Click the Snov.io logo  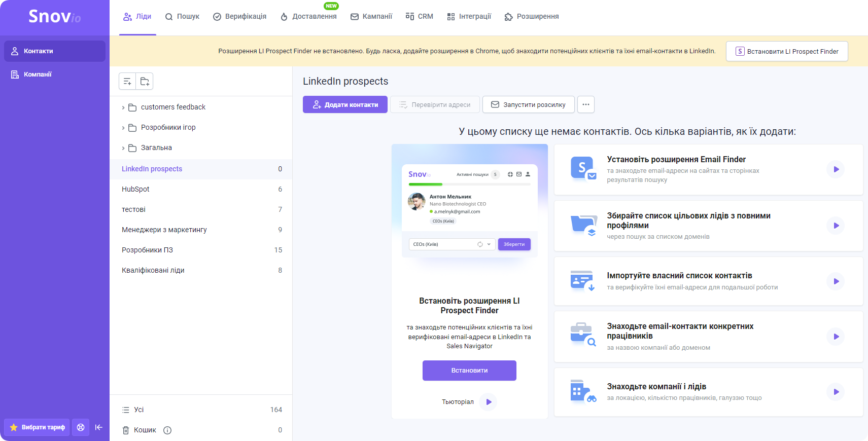[55, 17]
